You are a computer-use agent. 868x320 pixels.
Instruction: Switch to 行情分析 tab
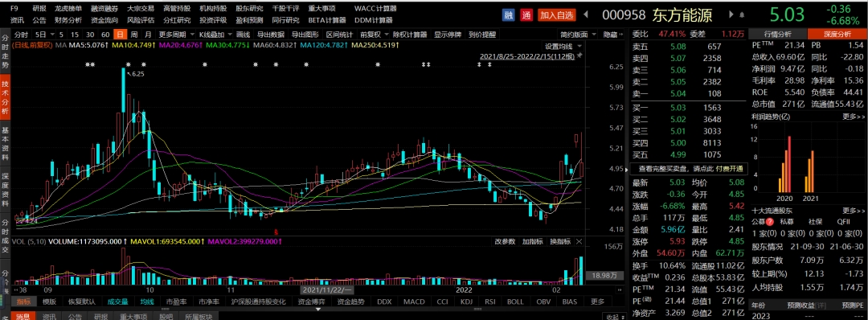777,35
